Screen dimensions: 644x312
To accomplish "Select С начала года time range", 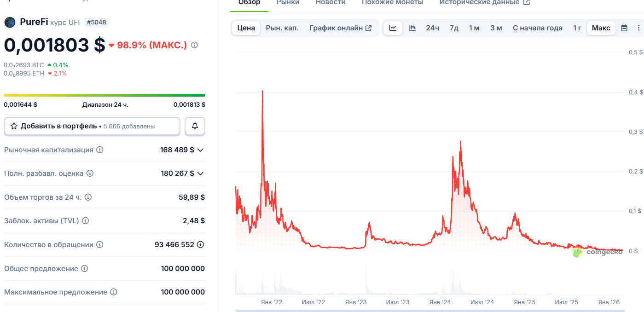I will coord(538,28).
